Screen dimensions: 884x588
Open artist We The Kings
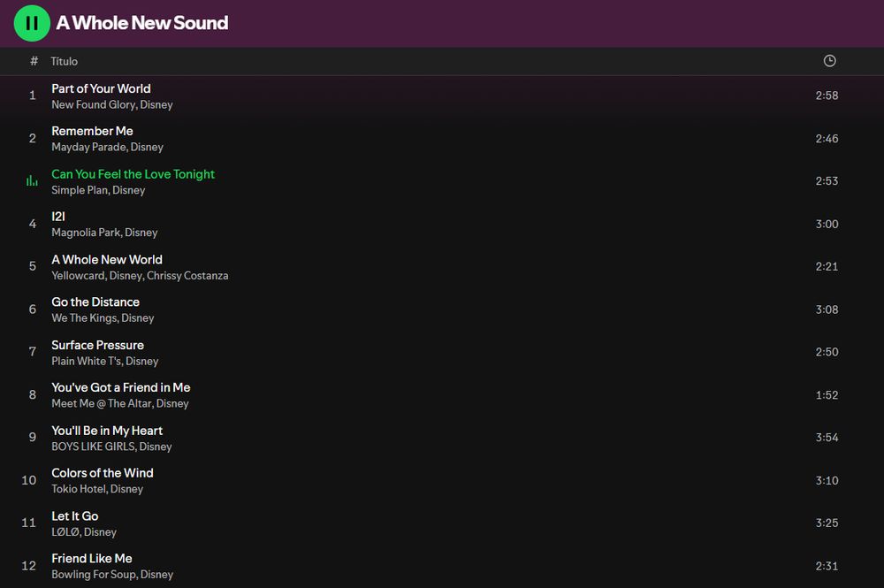(84, 318)
